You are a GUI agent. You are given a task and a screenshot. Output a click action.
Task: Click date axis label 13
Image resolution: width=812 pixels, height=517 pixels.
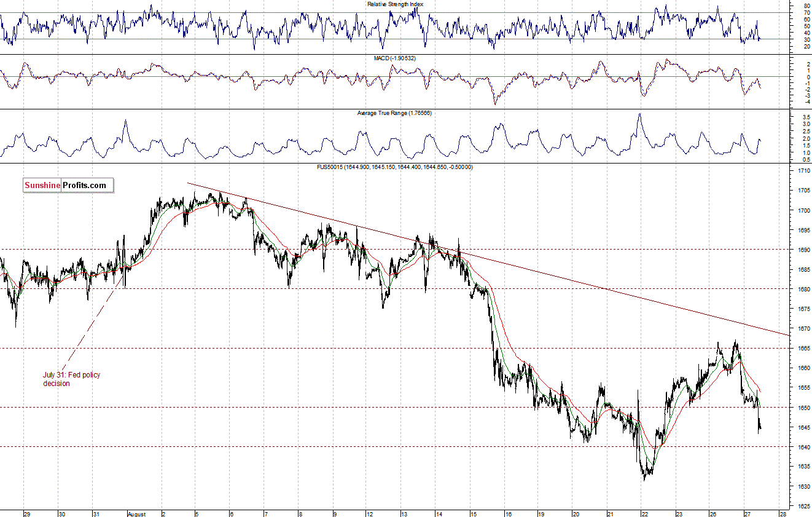pos(404,513)
